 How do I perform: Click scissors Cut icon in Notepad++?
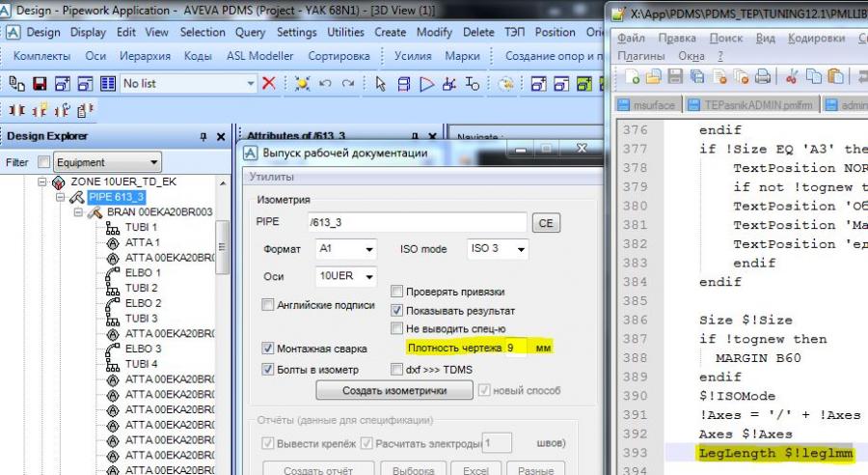tap(792, 76)
